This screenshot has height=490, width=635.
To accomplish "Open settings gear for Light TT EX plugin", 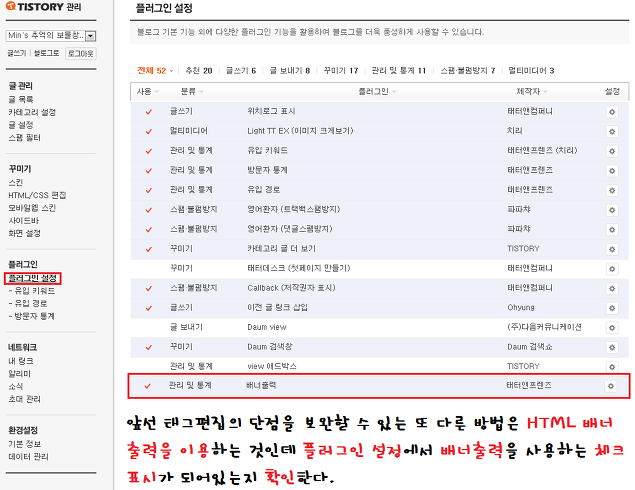I will tap(612, 132).
